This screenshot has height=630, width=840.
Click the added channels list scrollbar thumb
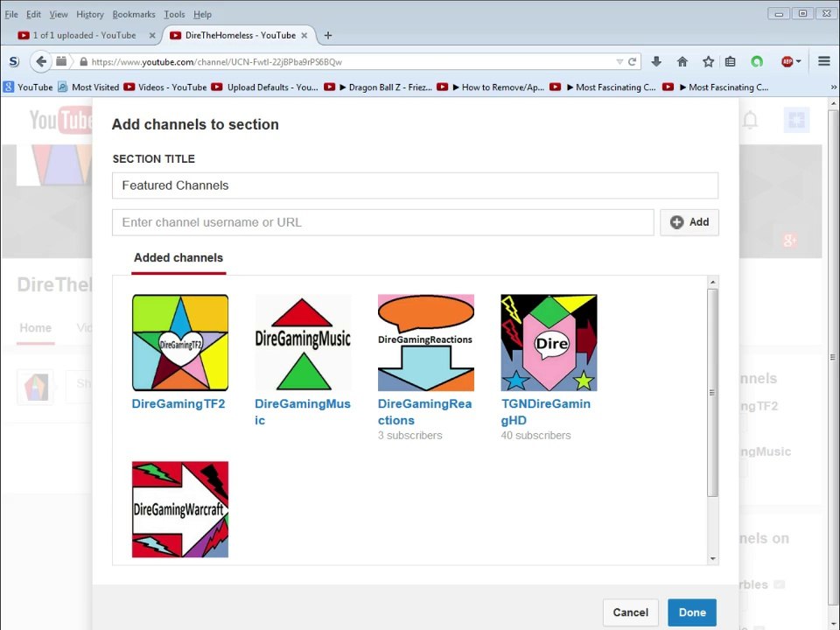point(712,393)
